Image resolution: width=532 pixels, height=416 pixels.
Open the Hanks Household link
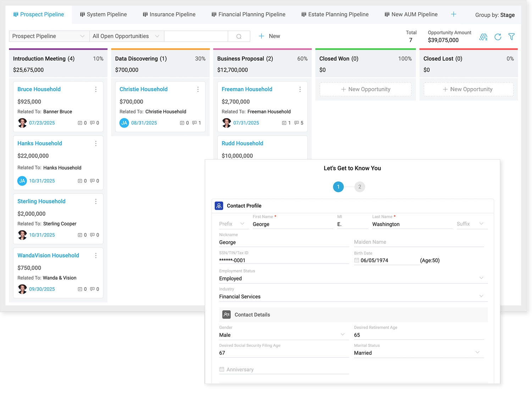coord(40,143)
